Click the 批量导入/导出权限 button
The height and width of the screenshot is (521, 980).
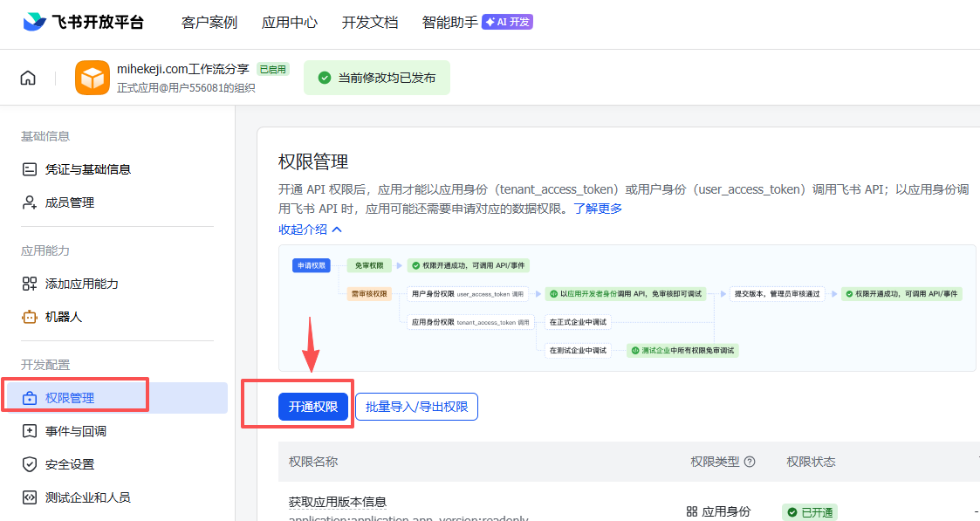417,407
